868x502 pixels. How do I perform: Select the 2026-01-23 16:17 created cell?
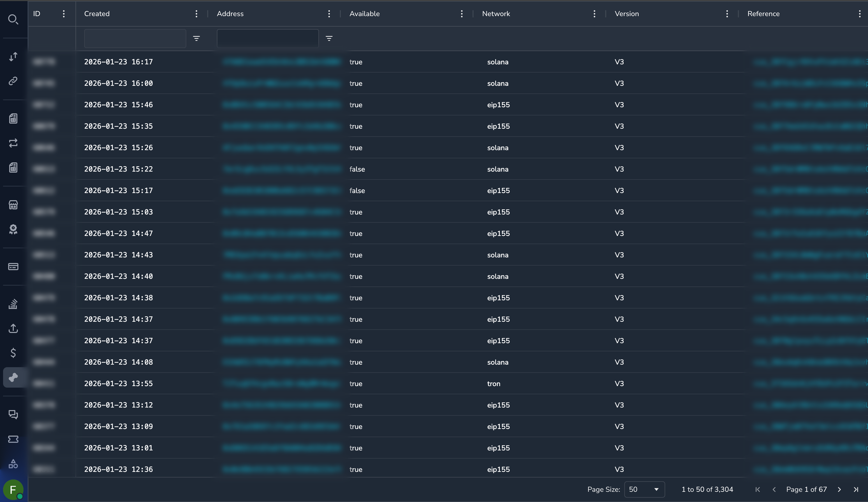118,62
